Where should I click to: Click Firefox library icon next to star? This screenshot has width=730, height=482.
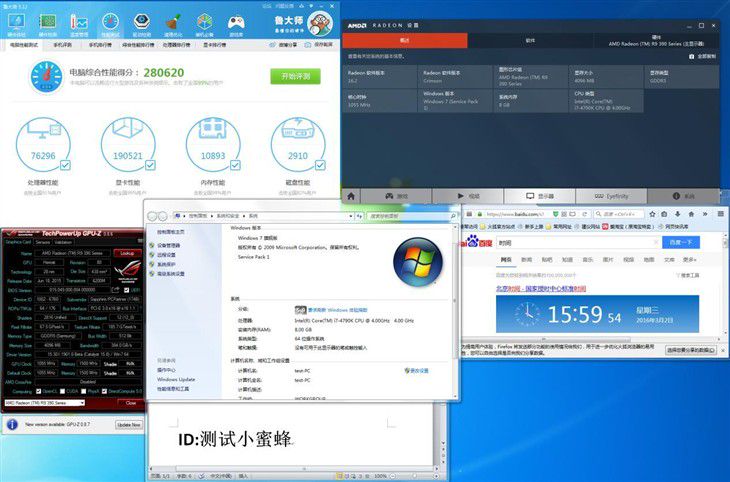tap(664, 214)
